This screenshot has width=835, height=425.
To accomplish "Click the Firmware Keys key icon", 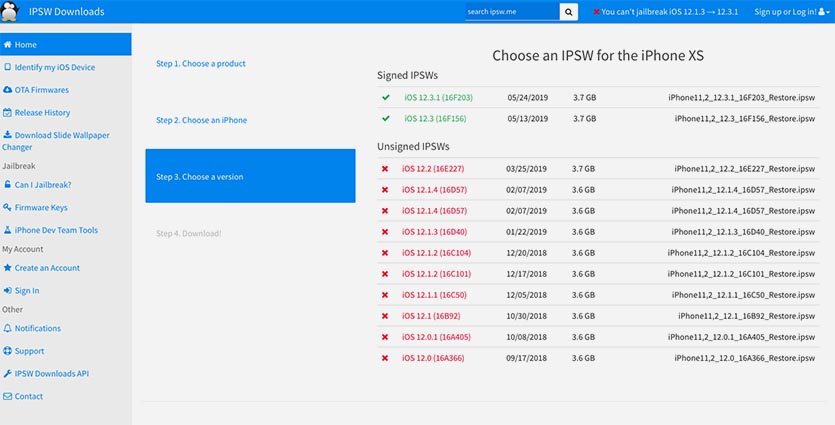I will coord(7,207).
